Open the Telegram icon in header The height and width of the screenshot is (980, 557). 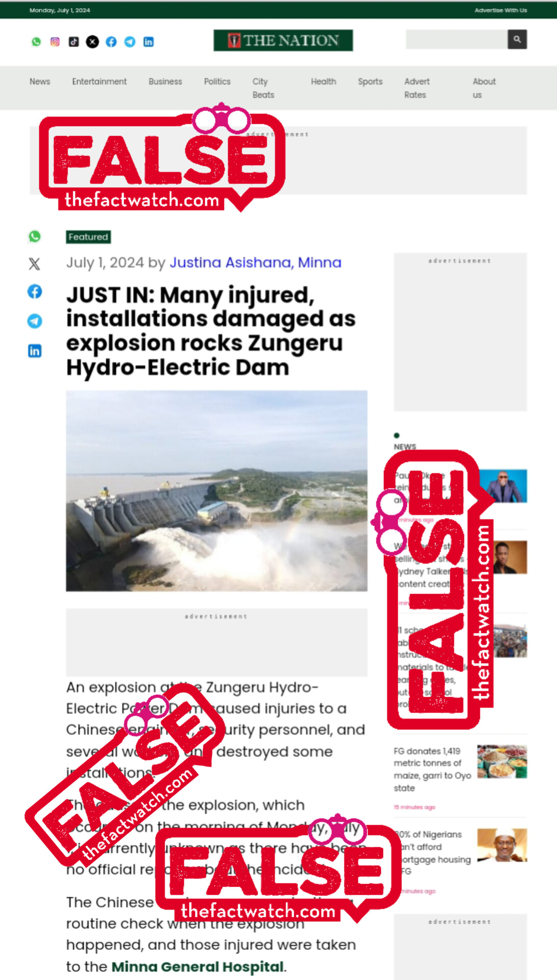[x=130, y=42]
